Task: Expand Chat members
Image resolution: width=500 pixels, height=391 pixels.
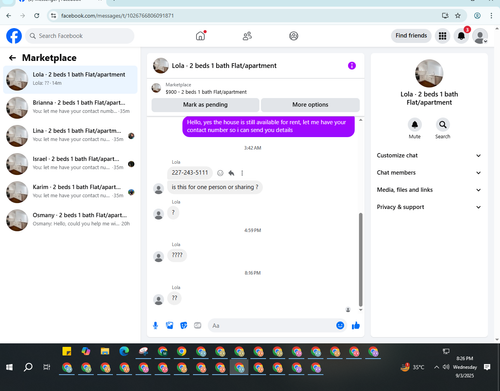Action: (429, 173)
